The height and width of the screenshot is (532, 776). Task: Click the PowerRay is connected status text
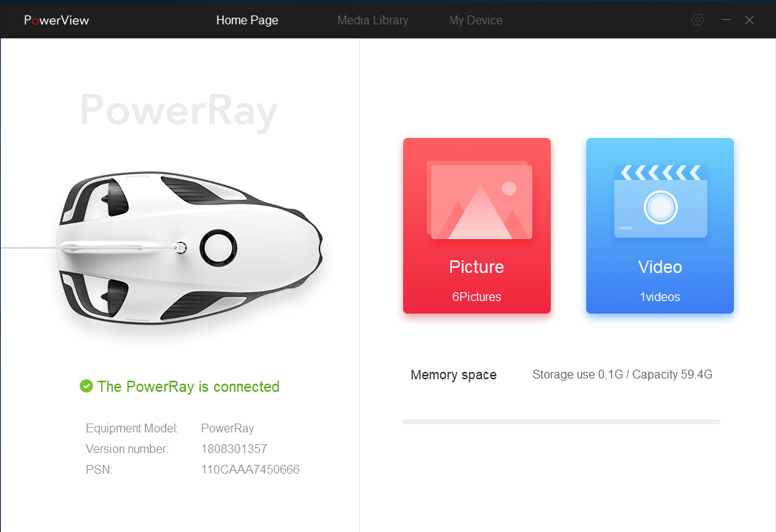point(188,387)
